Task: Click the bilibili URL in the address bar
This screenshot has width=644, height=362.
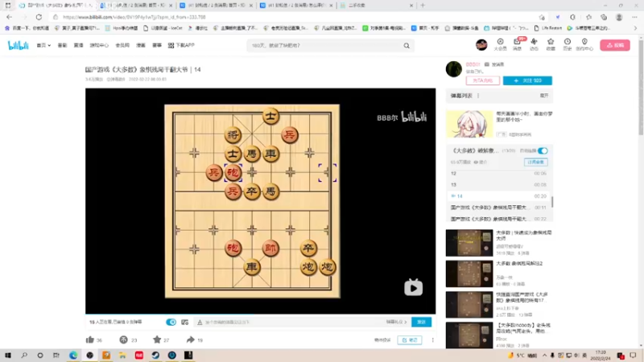Action: pyautogui.click(x=134, y=17)
